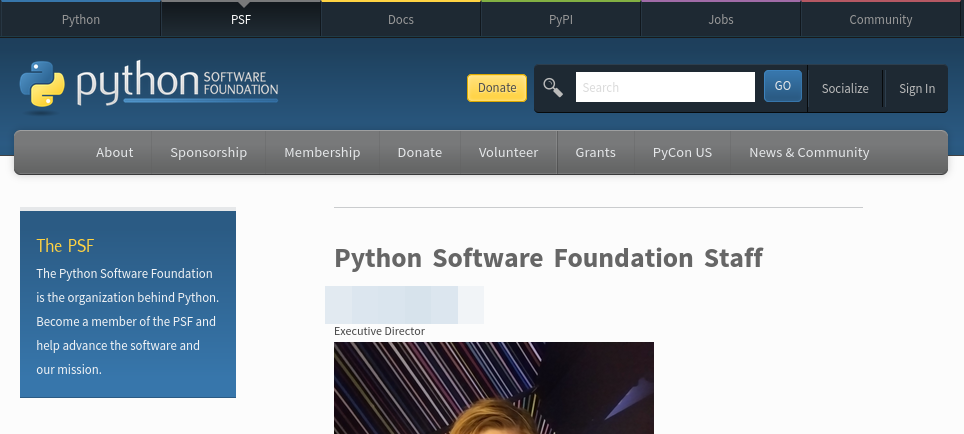The width and height of the screenshot is (964, 434).
Task: Expand the Socialize menu
Action: tap(845, 88)
